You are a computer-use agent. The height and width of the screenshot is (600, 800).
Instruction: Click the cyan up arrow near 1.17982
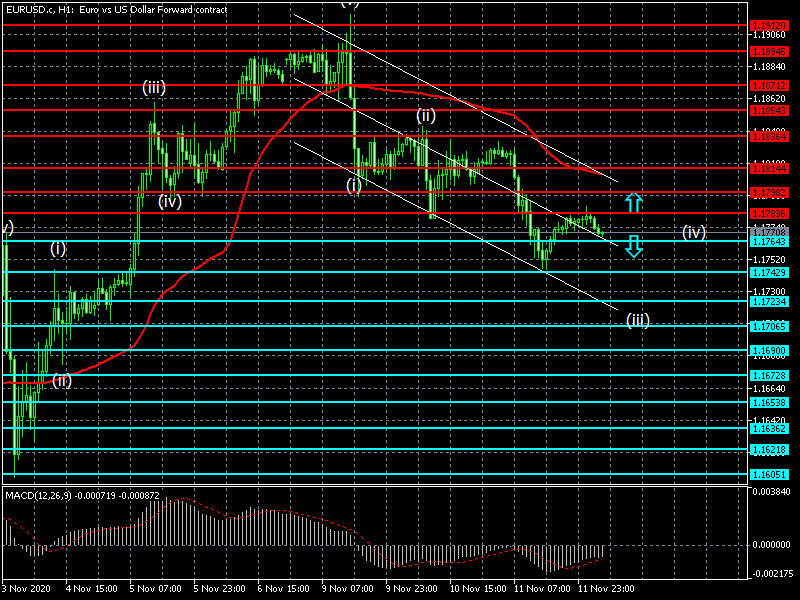(x=634, y=203)
